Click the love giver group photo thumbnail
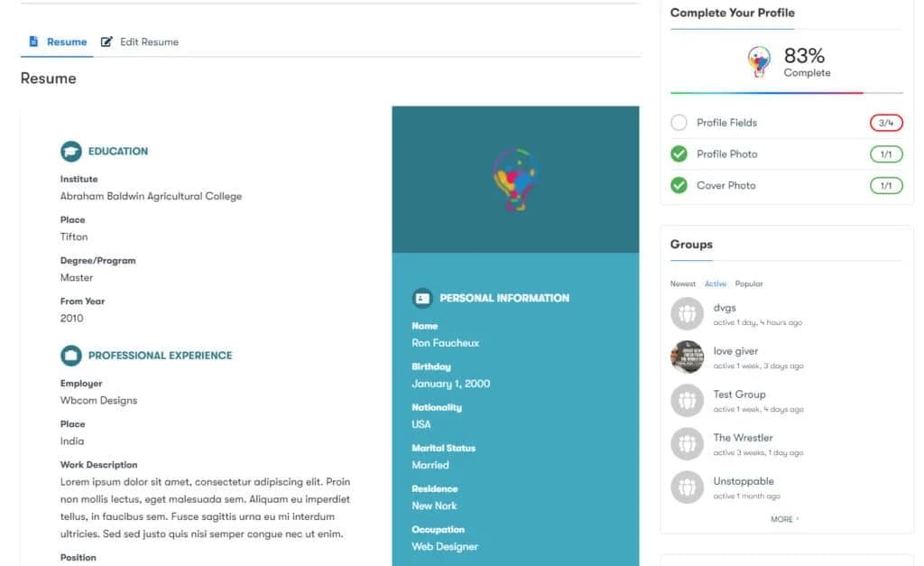Image resolution: width=924 pixels, height=566 pixels. click(x=687, y=357)
